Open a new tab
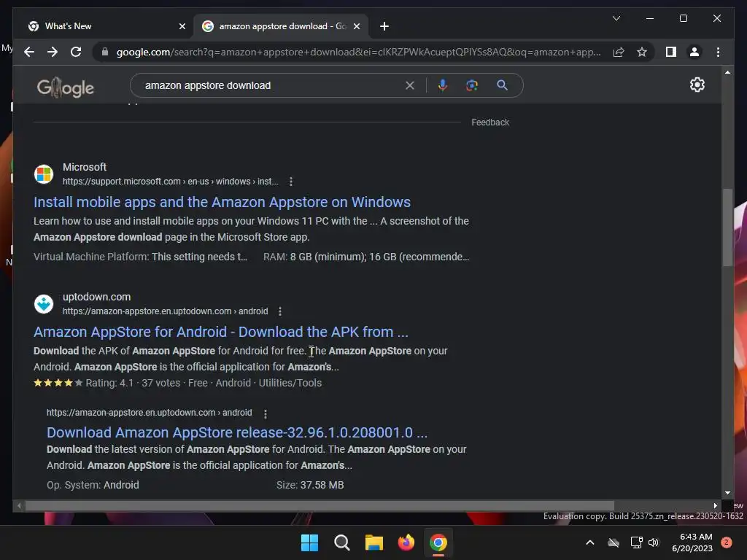 click(x=384, y=26)
